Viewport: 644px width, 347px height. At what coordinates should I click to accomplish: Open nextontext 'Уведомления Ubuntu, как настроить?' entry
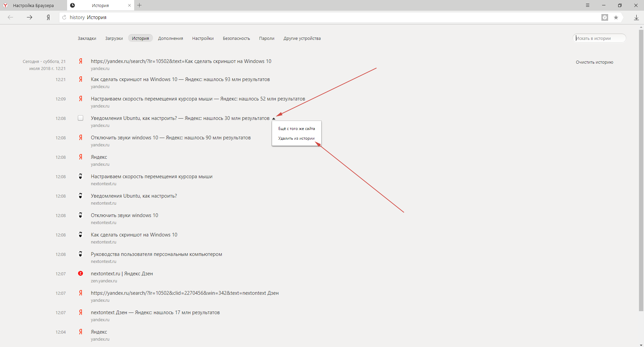pos(134,196)
